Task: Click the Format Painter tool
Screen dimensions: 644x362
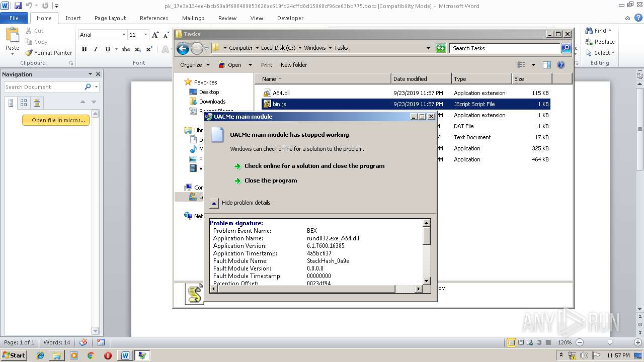Action: pyautogui.click(x=49, y=53)
